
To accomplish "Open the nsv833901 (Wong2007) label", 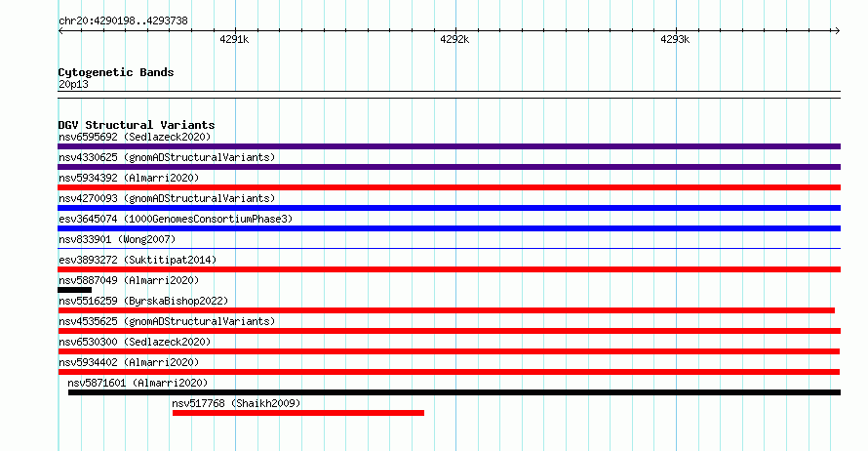I will point(117,239).
